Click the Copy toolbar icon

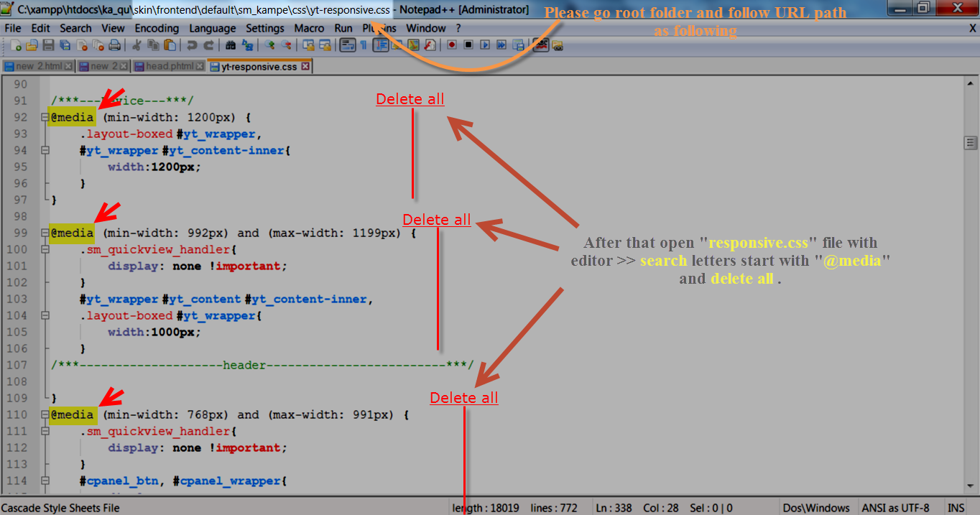click(x=152, y=45)
